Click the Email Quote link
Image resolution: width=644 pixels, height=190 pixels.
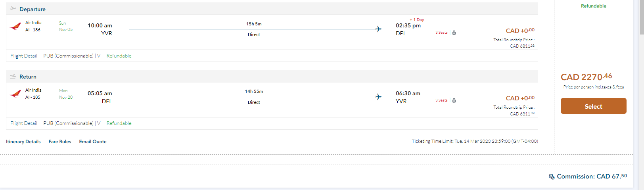pyautogui.click(x=93, y=142)
